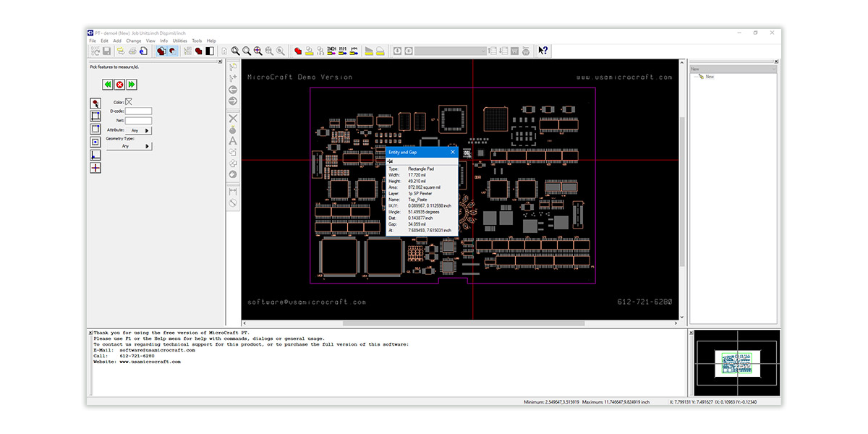The height and width of the screenshot is (434, 868).
Task: Click the Entity and Gap title bar
Action: pos(422,152)
